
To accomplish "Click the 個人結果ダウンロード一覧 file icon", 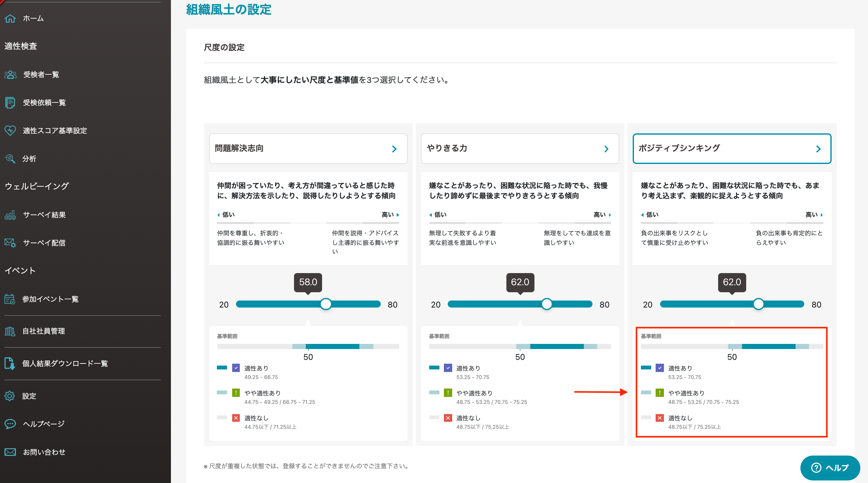I will [10, 363].
